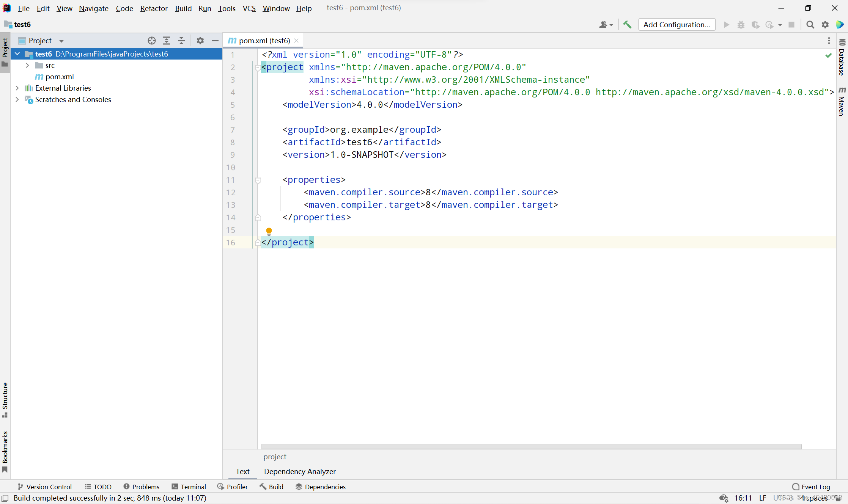
Task: Open the Profiler tool window
Action: (232, 487)
